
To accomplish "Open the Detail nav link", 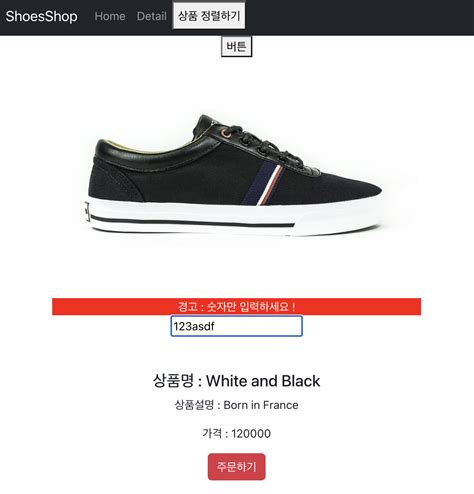I will point(152,16).
